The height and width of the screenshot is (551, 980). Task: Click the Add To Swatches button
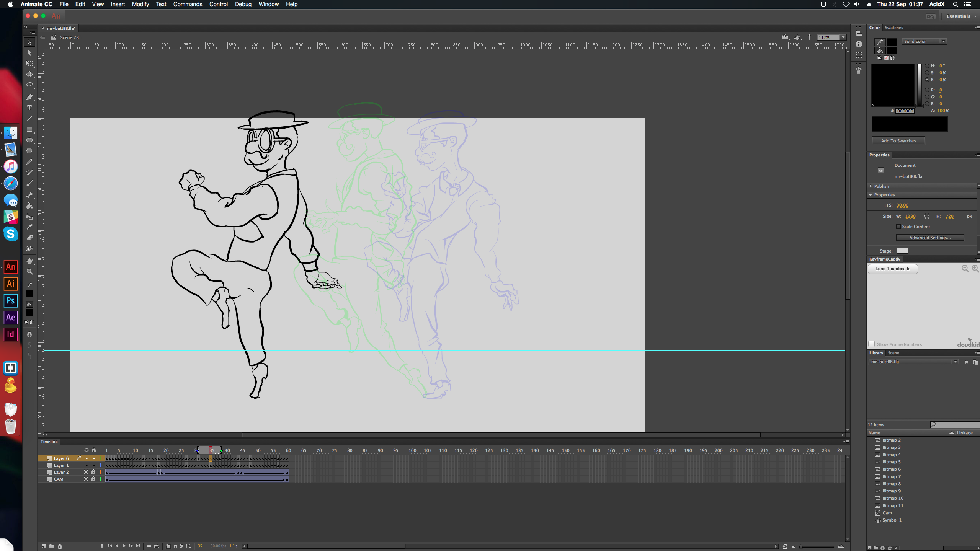898,141
